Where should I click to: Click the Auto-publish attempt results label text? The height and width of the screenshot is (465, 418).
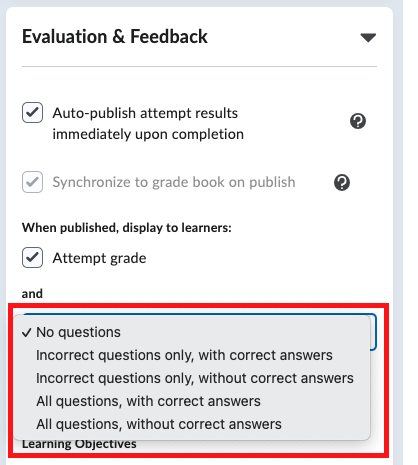tap(148, 124)
